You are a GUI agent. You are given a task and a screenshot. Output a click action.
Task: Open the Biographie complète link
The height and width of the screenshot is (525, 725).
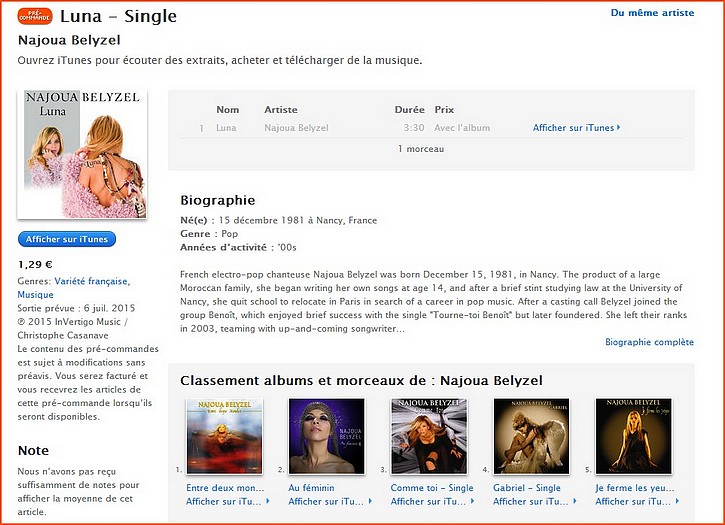click(x=649, y=342)
